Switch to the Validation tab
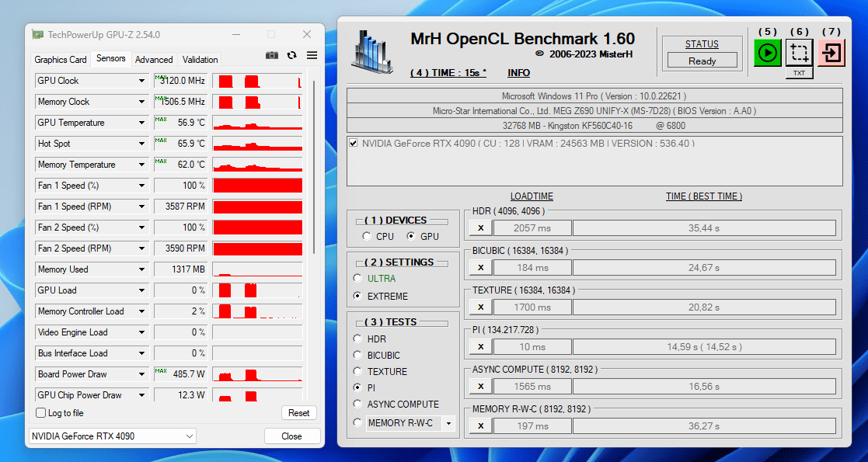Screen dimensions: 868x462 pyautogui.click(x=200, y=59)
